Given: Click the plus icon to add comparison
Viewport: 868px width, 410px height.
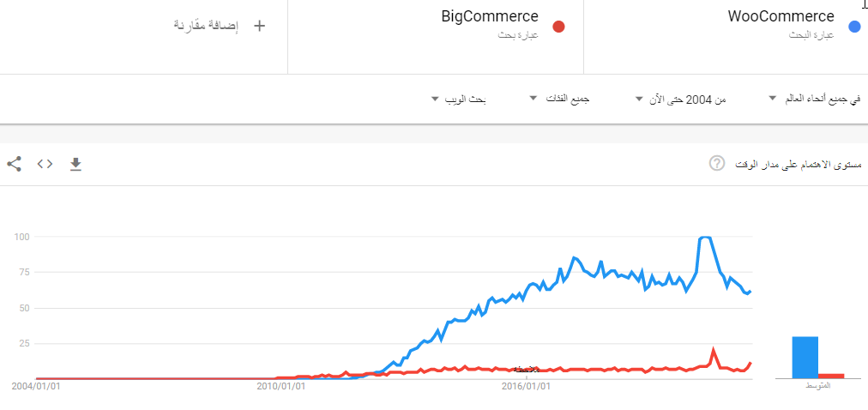Looking at the screenshot, I should point(259,26).
